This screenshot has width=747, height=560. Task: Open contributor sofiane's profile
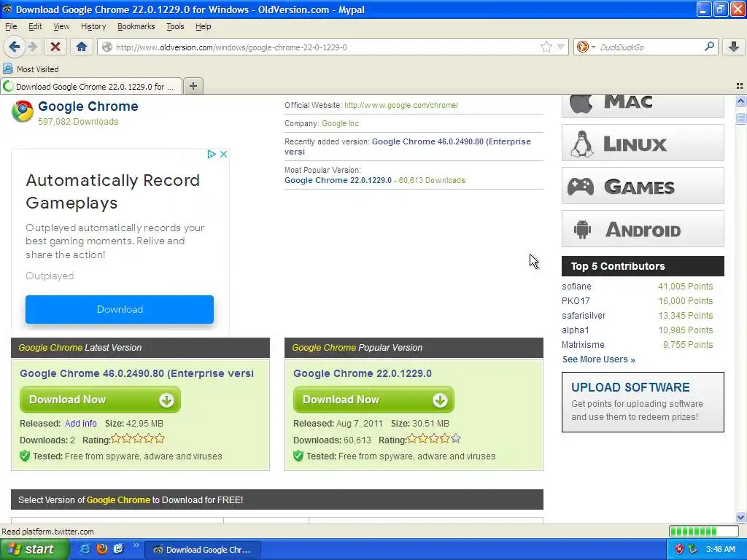[576, 286]
